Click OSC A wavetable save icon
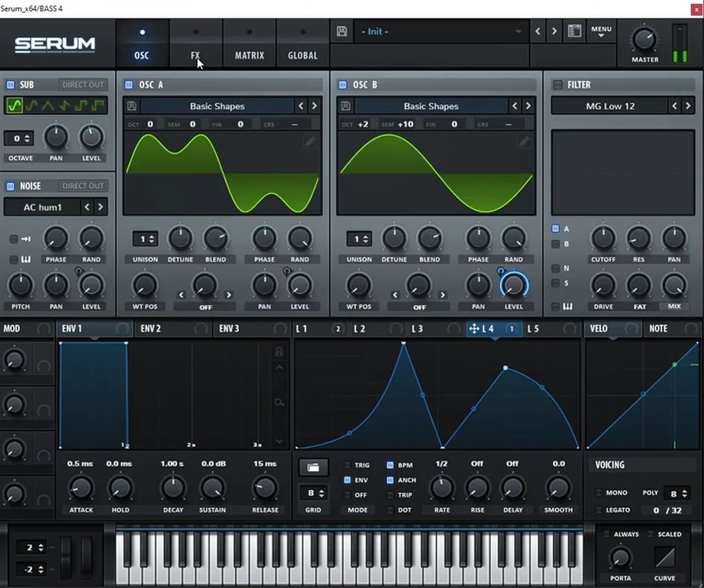 131,106
